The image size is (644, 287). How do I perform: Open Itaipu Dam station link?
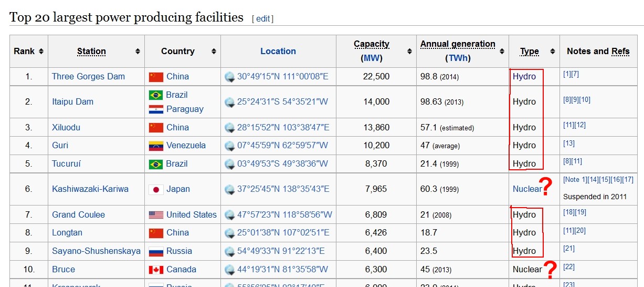click(x=72, y=101)
